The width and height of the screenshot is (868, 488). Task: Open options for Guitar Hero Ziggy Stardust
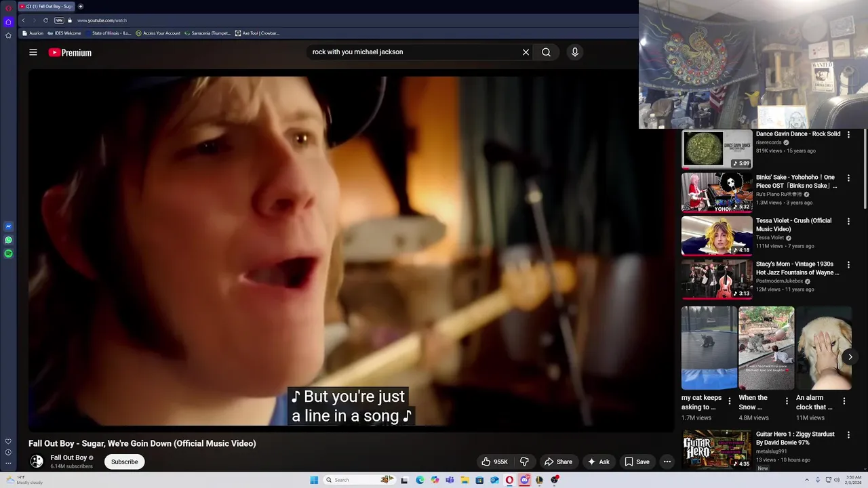pyautogui.click(x=848, y=435)
